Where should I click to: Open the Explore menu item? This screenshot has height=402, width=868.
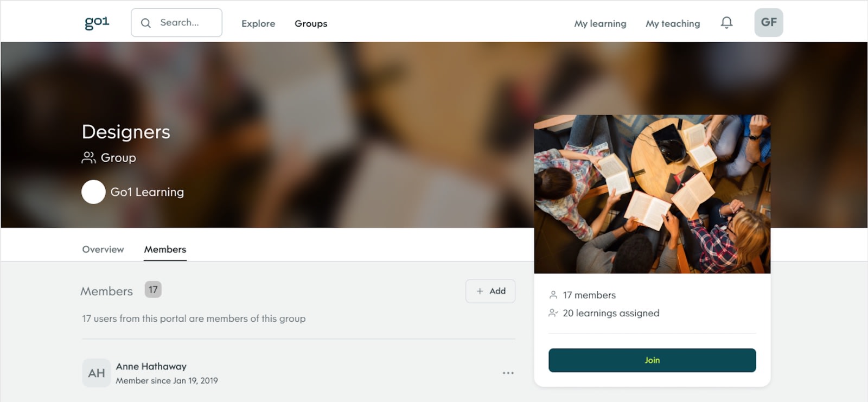[x=258, y=23]
